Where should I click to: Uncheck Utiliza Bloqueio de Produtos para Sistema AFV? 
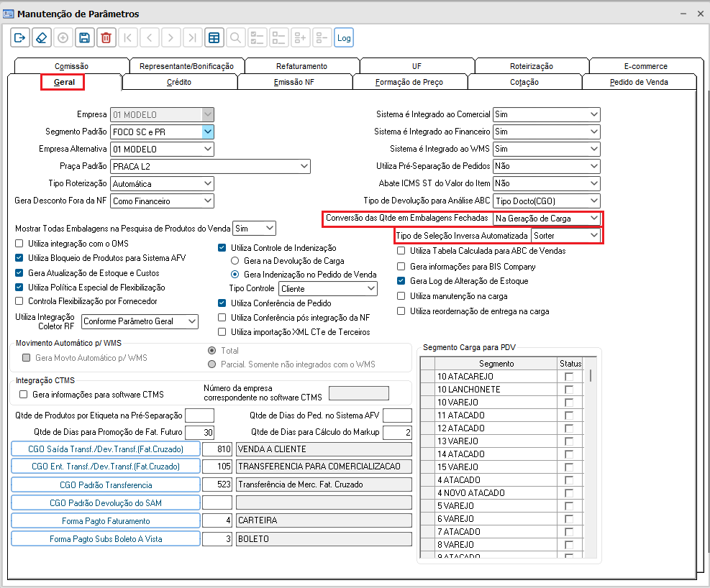point(19,258)
